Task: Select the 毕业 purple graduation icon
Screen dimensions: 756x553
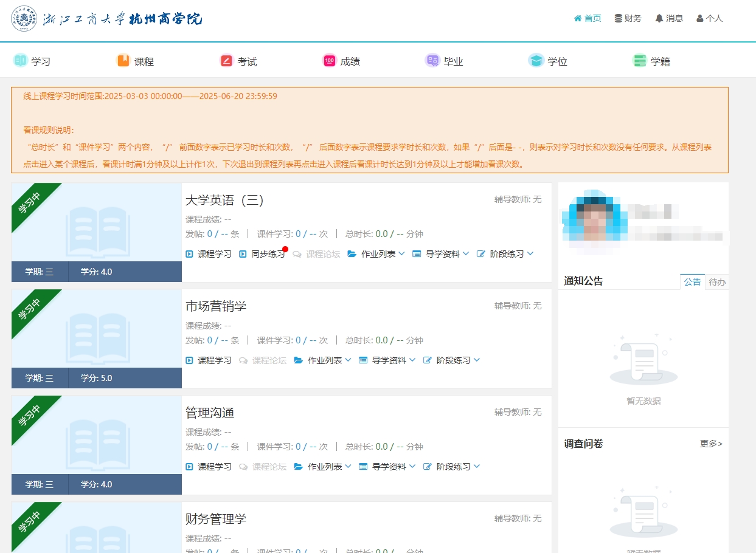Action: pos(432,61)
